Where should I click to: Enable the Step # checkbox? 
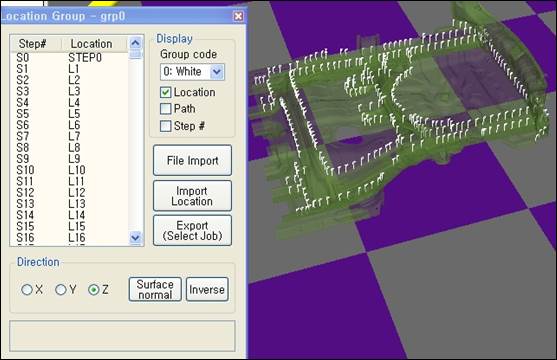166,126
